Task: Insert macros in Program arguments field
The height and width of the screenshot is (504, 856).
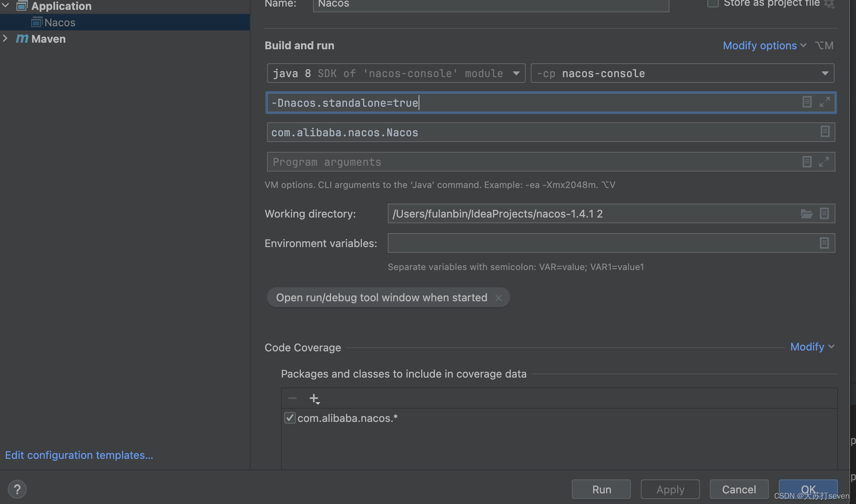Action: 807,162
